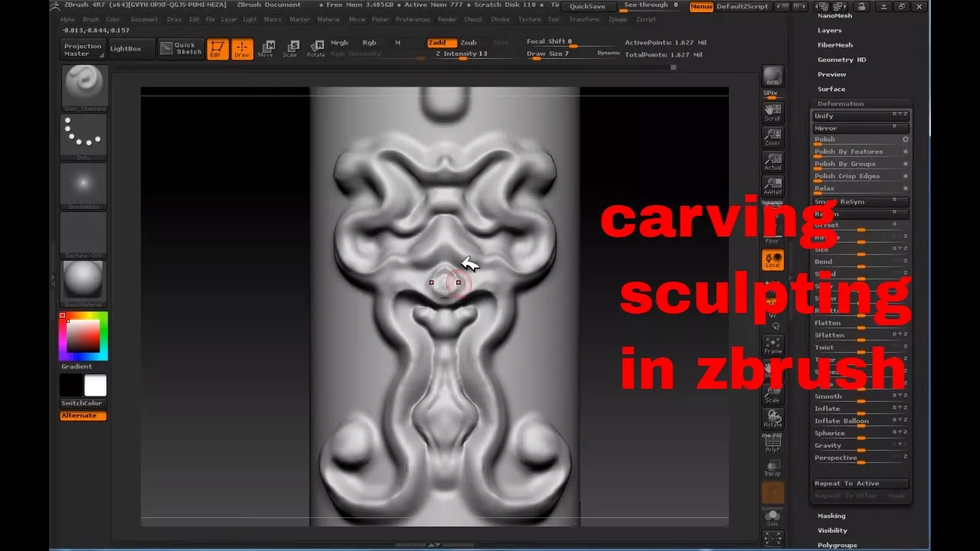Expand the Layers subpalette
This screenshot has width=980, height=551.
pyautogui.click(x=829, y=31)
